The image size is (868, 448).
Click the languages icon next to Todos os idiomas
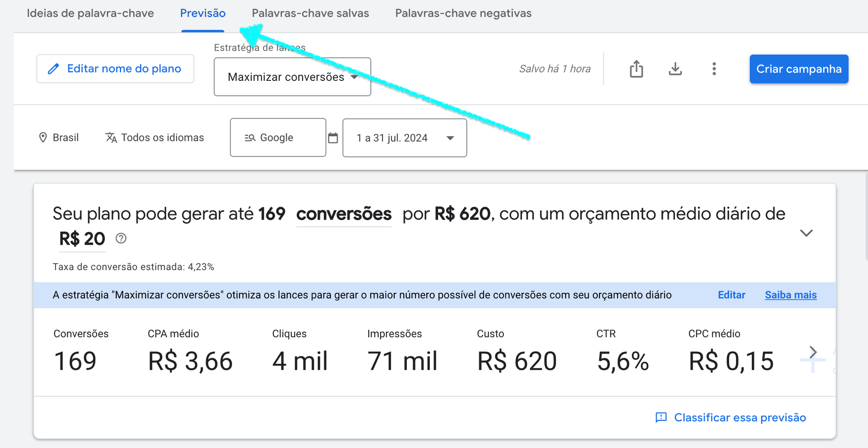click(111, 137)
